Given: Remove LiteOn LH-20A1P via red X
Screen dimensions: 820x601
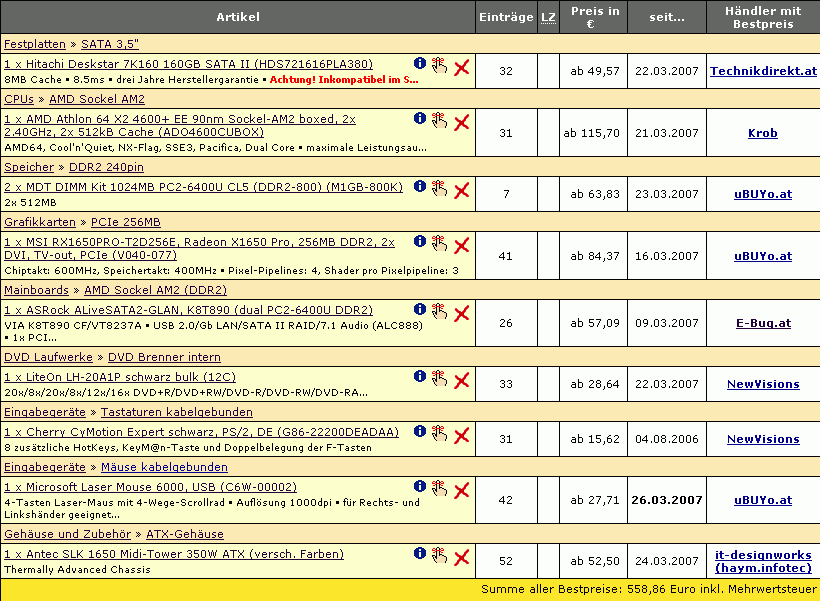Looking at the screenshot, I should 461,380.
